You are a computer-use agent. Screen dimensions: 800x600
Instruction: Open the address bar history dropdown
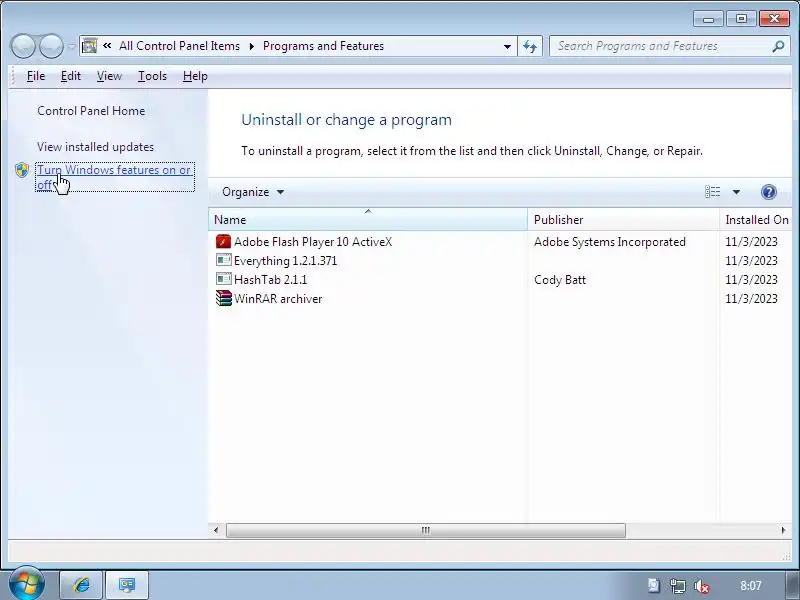point(507,46)
